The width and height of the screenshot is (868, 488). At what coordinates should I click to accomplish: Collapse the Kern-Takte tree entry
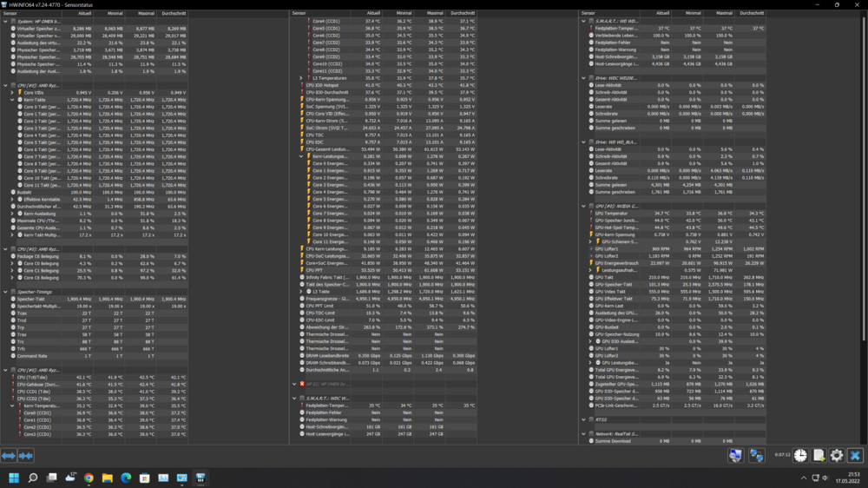pos(12,100)
